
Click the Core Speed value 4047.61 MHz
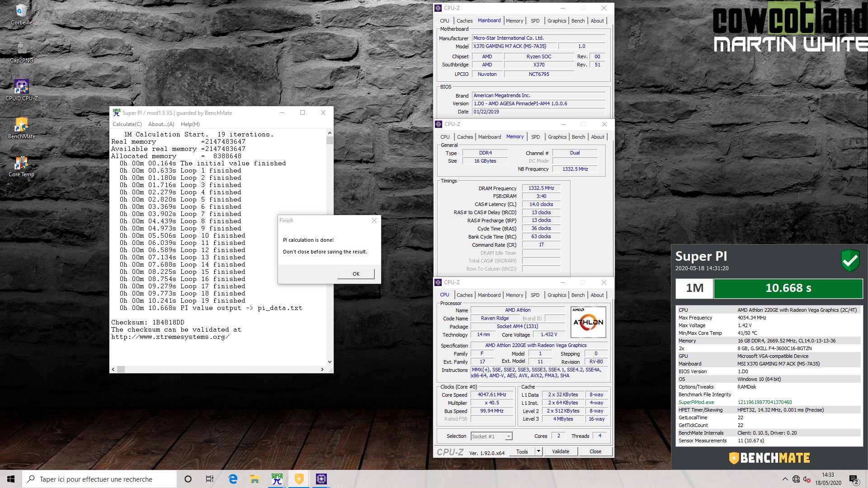(492, 395)
